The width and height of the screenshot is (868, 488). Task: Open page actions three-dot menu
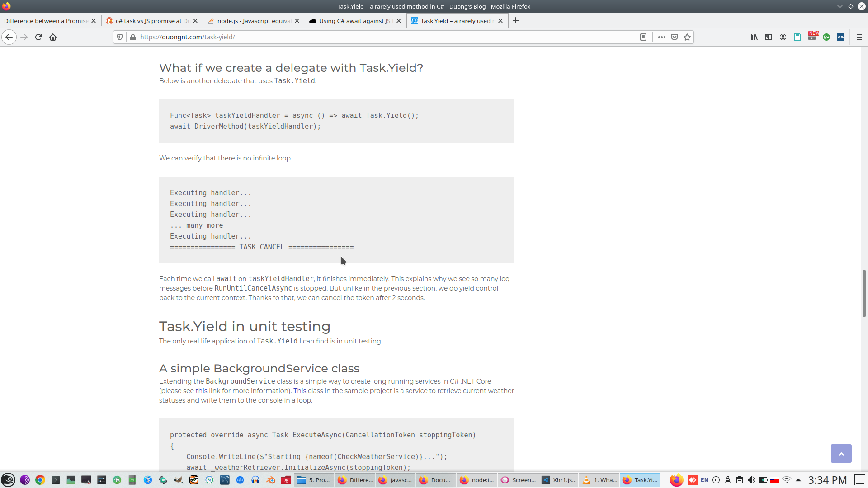pyautogui.click(x=661, y=37)
